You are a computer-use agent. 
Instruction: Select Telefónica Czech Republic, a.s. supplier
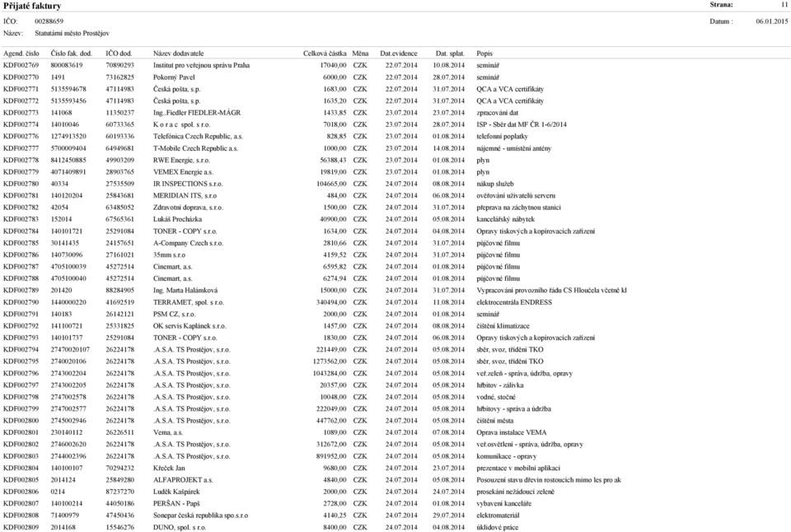coord(198,137)
